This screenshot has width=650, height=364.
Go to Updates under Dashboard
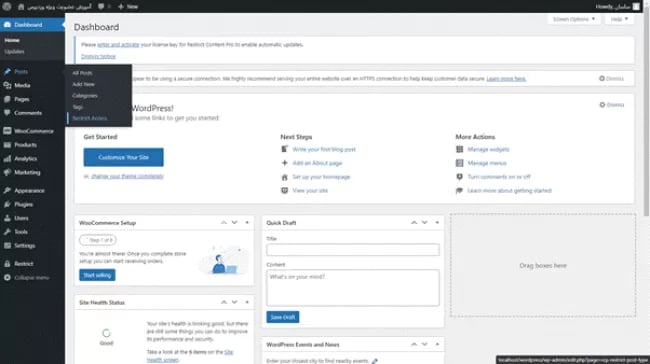click(x=15, y=51)
